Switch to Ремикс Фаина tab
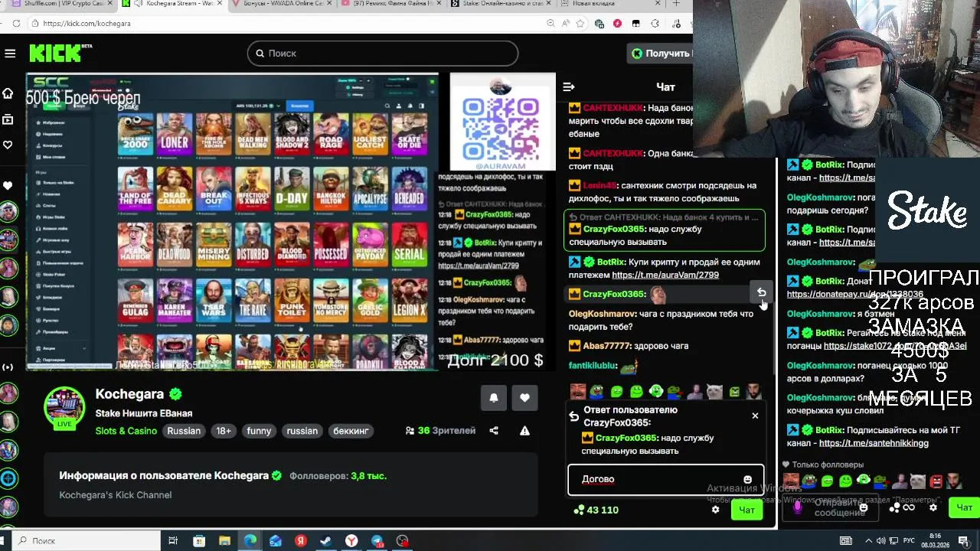The height and width of the screenshot is (551, 980). [x=387, y=4]
